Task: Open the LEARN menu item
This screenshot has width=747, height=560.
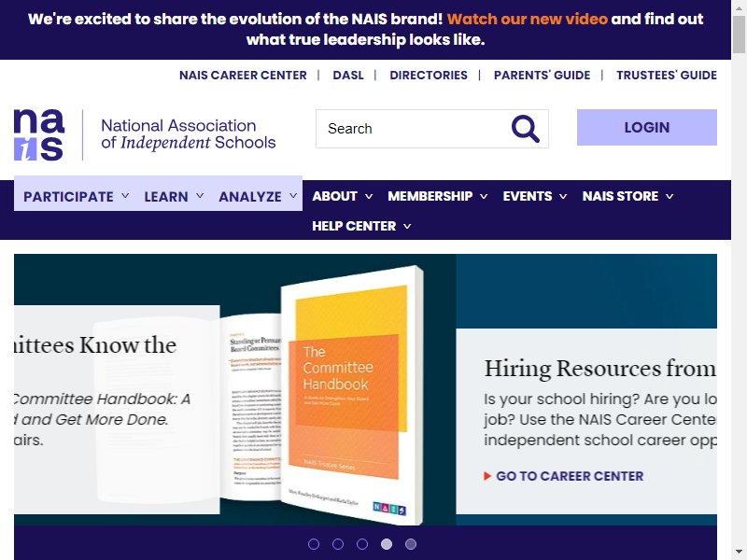Action: pyautogui.click(x=166, y=197)
